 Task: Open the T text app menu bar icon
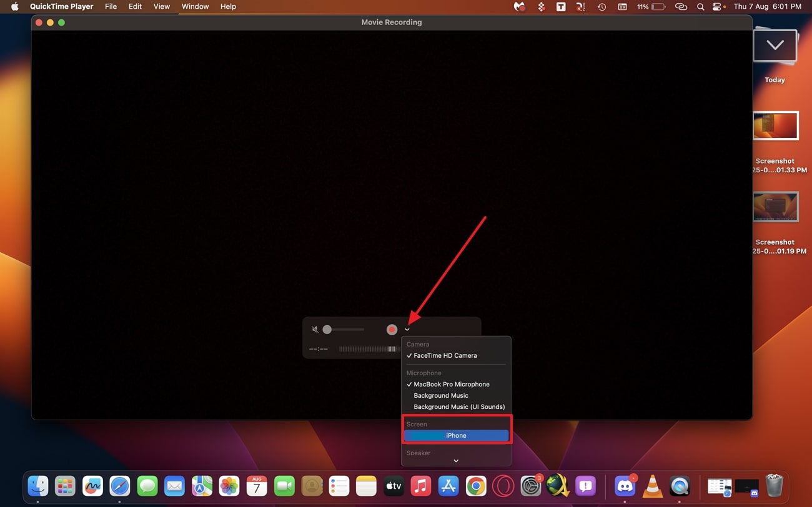coord(561,6)
